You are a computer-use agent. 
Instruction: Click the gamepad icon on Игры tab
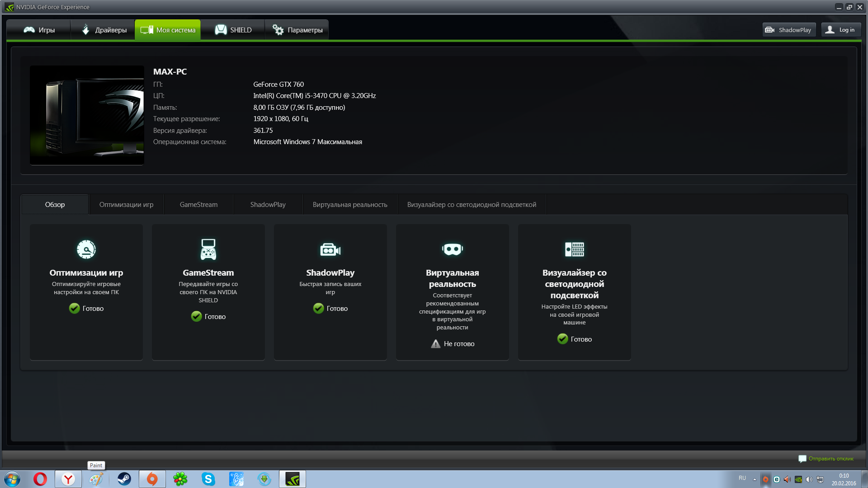coord(29,30)
